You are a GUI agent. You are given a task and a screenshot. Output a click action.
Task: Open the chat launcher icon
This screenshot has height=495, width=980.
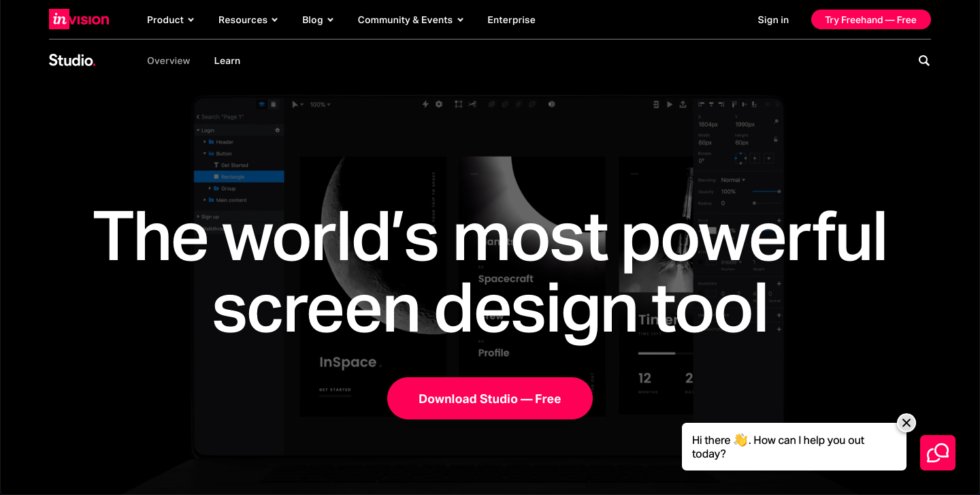938,453
